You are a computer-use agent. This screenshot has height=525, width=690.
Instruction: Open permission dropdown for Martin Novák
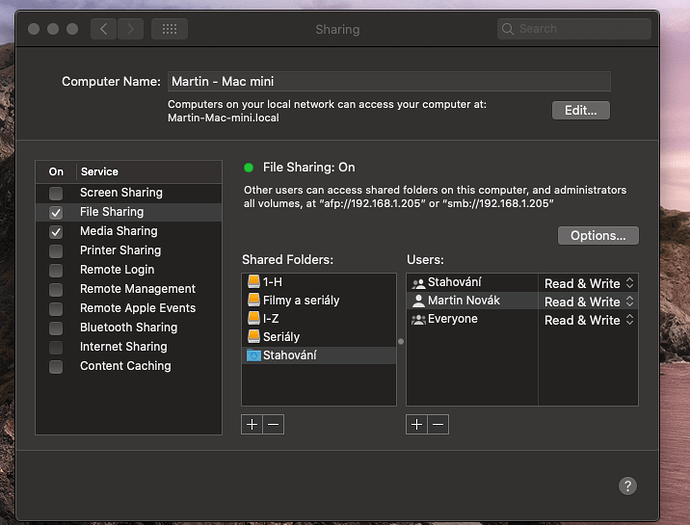pyautogui.click(x=588, y=301)
